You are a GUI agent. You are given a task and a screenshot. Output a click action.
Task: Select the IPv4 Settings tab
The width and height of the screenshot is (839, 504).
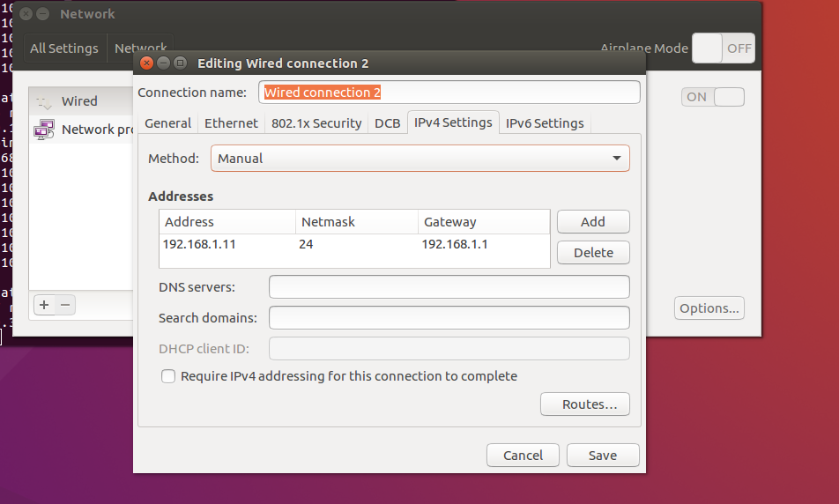453,122
